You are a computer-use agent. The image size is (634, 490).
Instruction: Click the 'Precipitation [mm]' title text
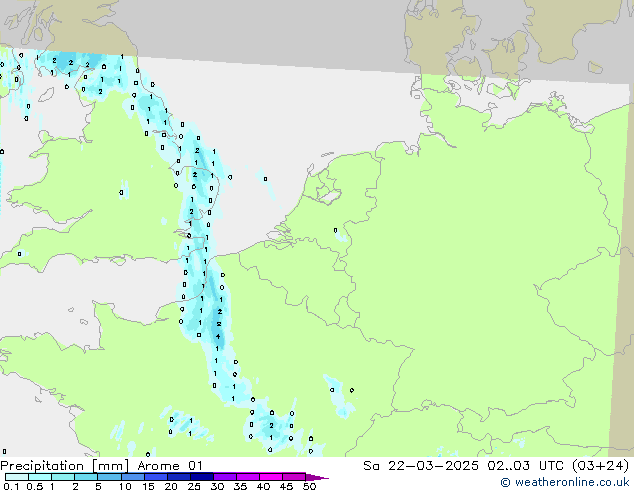pyautogui.click(x=65, y=466)
